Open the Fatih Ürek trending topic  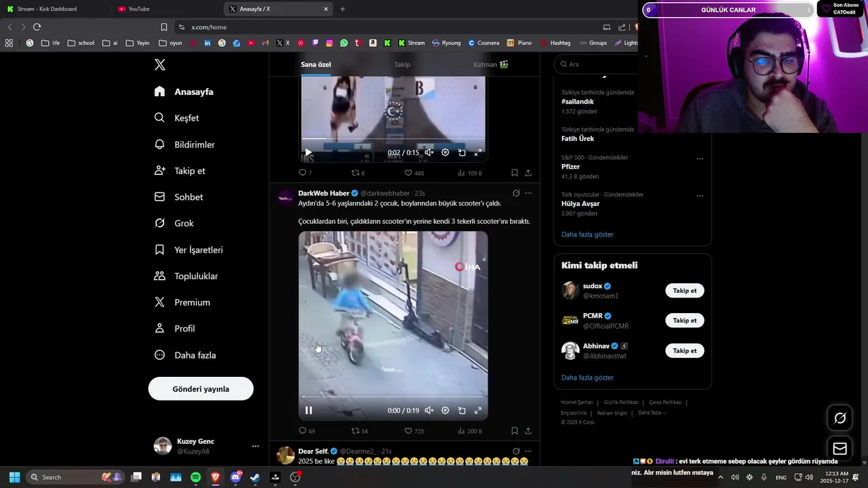point(578,139)
